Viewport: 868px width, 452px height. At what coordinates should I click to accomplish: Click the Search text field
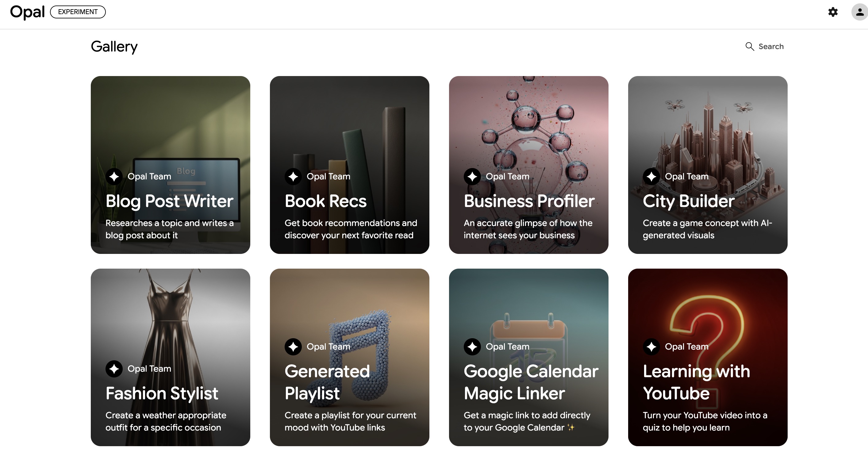pos(771,47)
